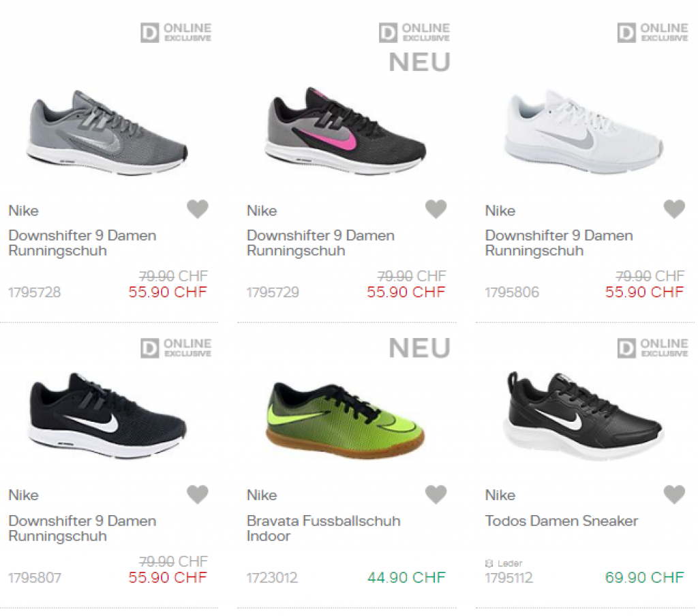Click heart icon on Todos Damen Sneaker
Image resolution: width=698 pixels, height=616 pixels.
674,494
